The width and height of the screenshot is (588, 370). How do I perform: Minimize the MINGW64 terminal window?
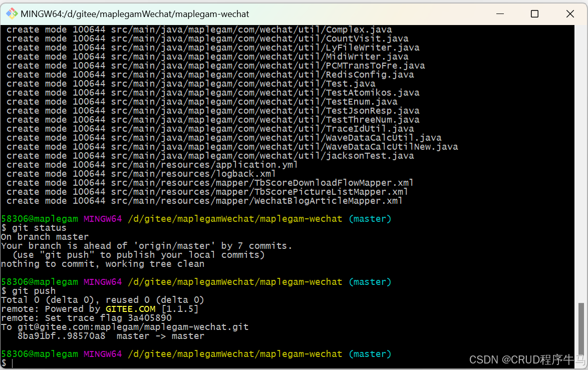(x=500, y=14)
